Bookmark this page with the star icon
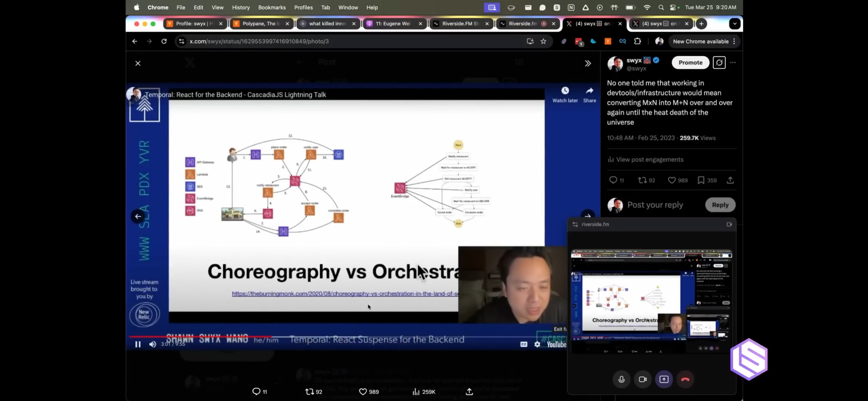 [x=544, y=41]
